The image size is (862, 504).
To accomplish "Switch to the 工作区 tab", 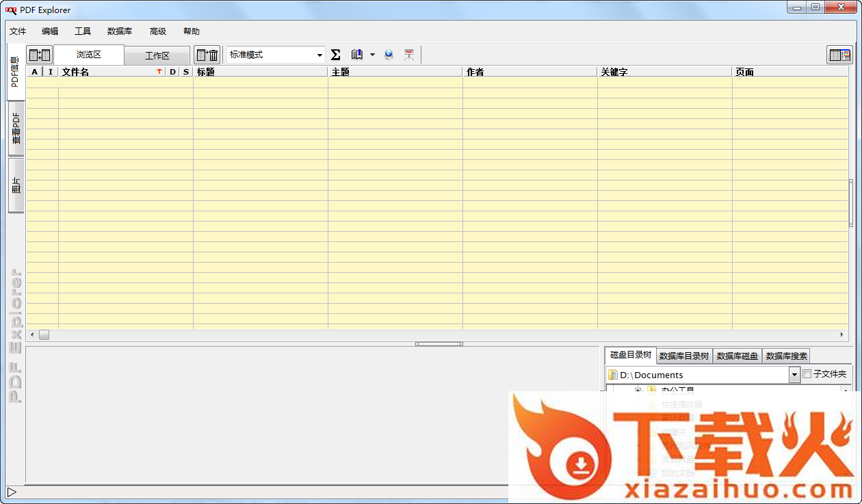I will pos(157,55).
